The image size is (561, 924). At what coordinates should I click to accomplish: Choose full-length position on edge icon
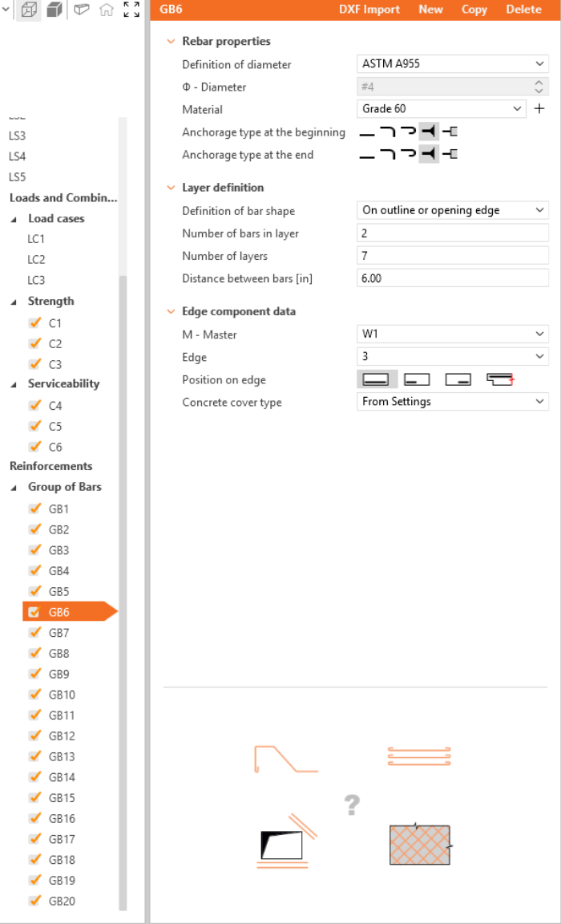coord(377,379)
